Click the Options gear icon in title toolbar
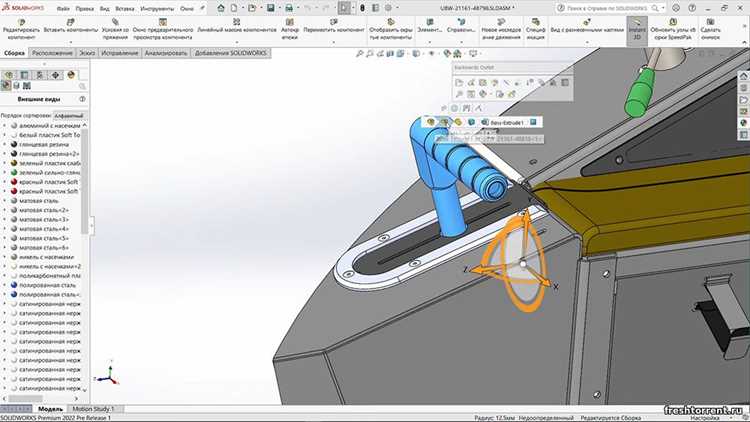This screenshot has height=422, width=750. pos(388,8)
